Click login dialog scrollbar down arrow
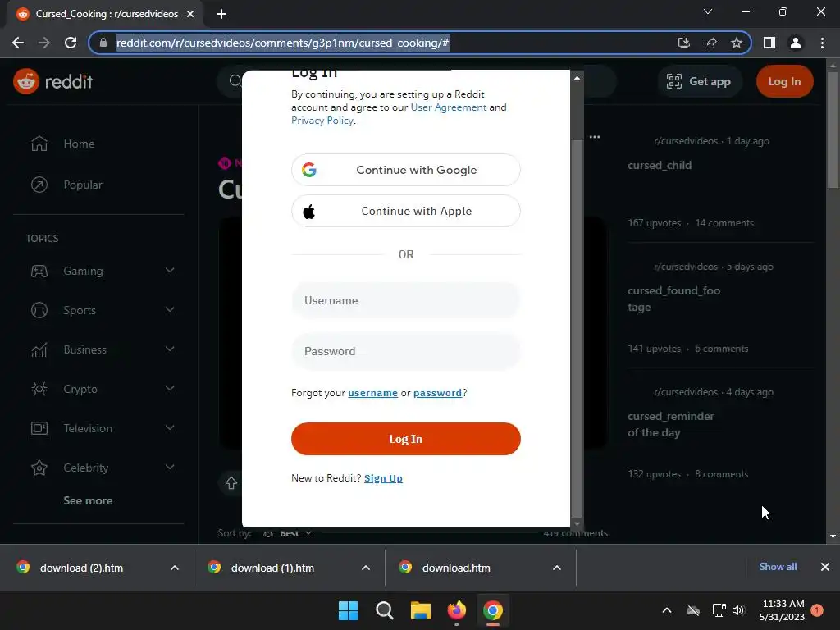Image resolution: width=840 pixels, height=630 pixels. [577, 524]
